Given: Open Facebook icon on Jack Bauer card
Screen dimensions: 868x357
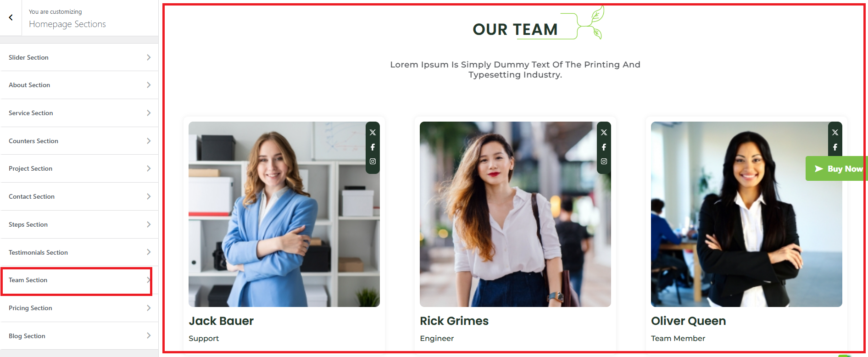Looking at the screenshot, I should point(373,147).
